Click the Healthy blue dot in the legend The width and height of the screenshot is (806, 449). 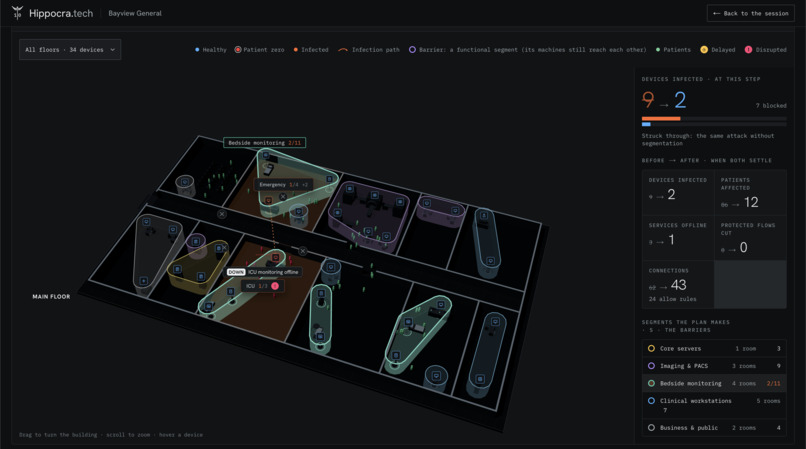[x=197, y=50]
